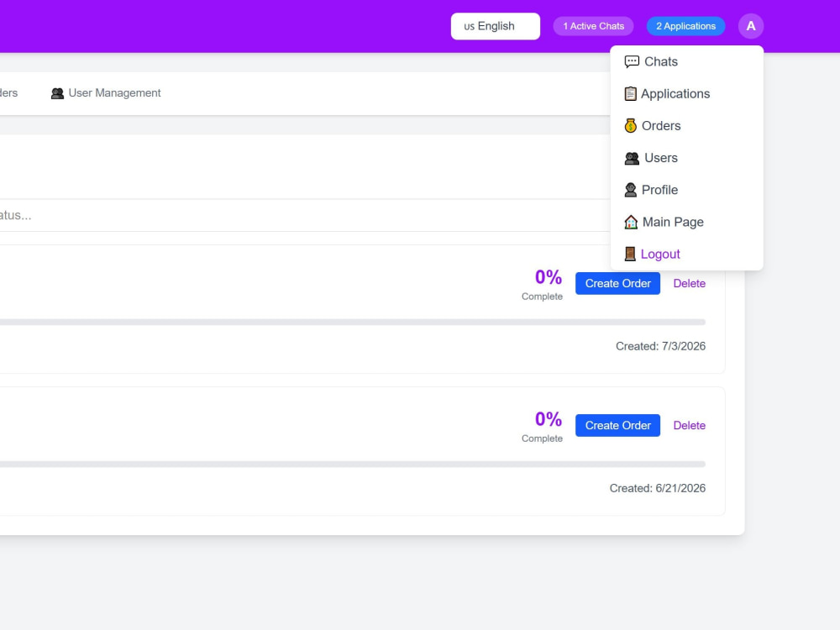Focus the status search input field
This screenshot has height=630, width=840.
pyautogui.click(x=306, y=215)
